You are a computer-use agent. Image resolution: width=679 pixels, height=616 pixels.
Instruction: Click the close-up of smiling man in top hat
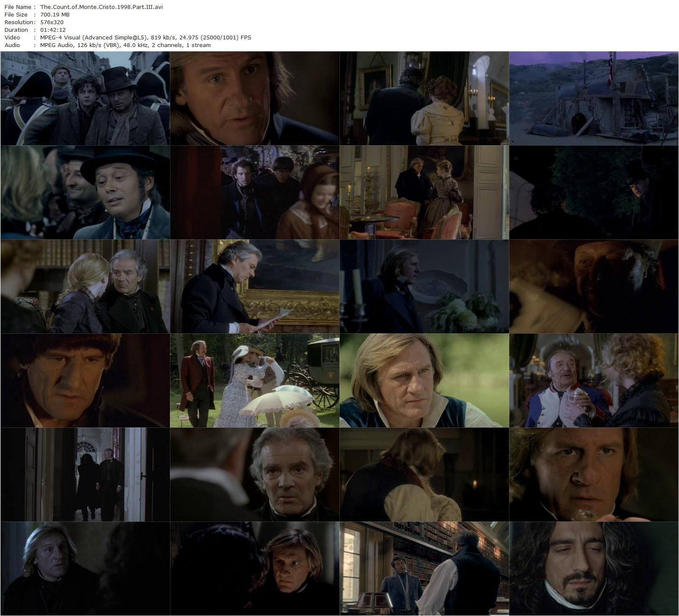pos(85,192)
